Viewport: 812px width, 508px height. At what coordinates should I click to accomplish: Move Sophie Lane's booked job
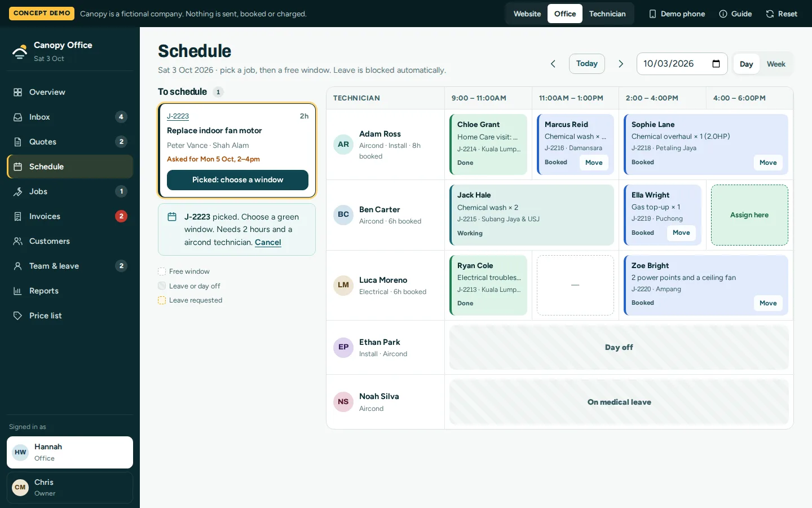768,163
